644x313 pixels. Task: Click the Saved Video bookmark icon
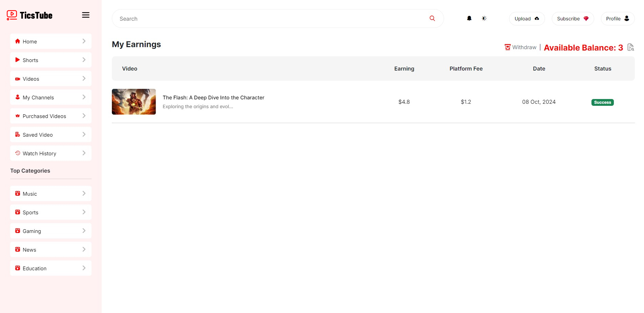coord(18,135)
